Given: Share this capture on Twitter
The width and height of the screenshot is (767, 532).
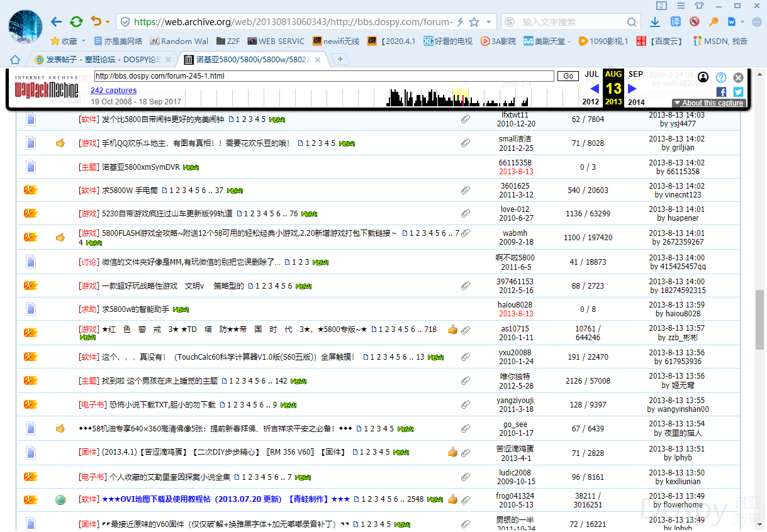Looking at the screenshot, I should coord(738,92).
